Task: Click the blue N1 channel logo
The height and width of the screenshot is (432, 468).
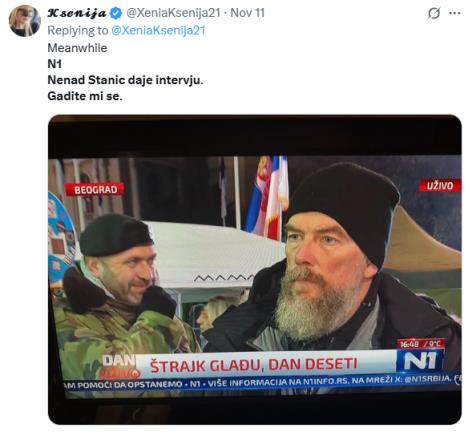Action: point(420,361)
